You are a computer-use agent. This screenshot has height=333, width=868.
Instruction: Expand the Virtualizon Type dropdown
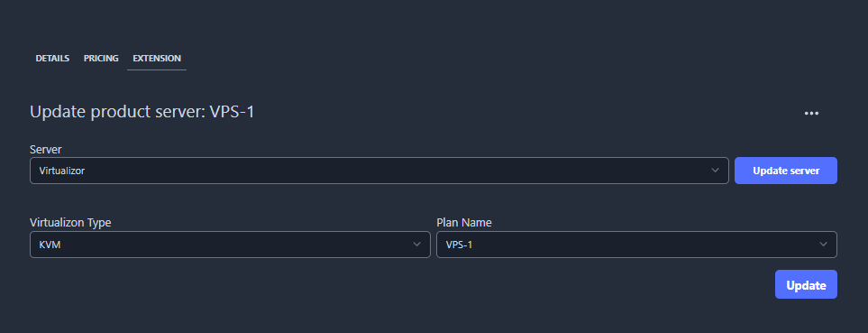(230, 245)
